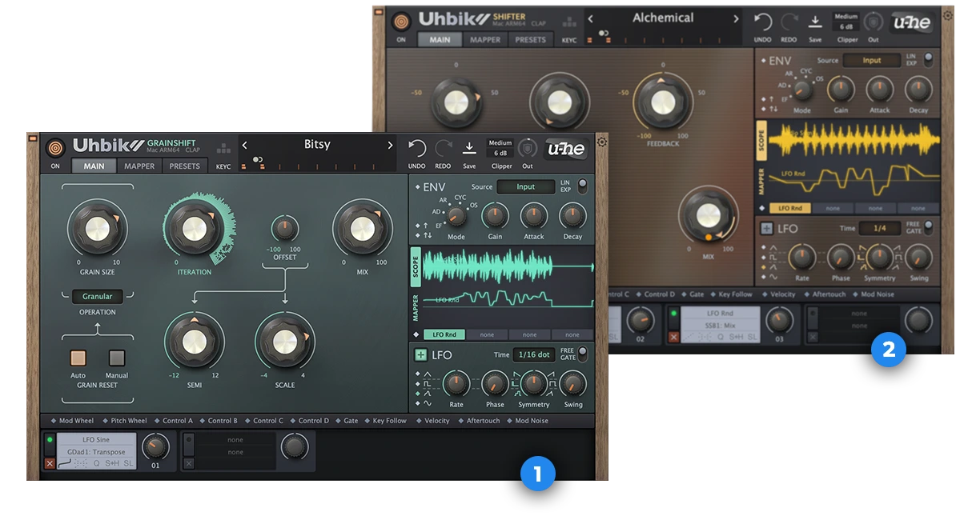Click the GRAIN SIZE knob
Screen dimensions: 980x528
[x=97, y=230]
